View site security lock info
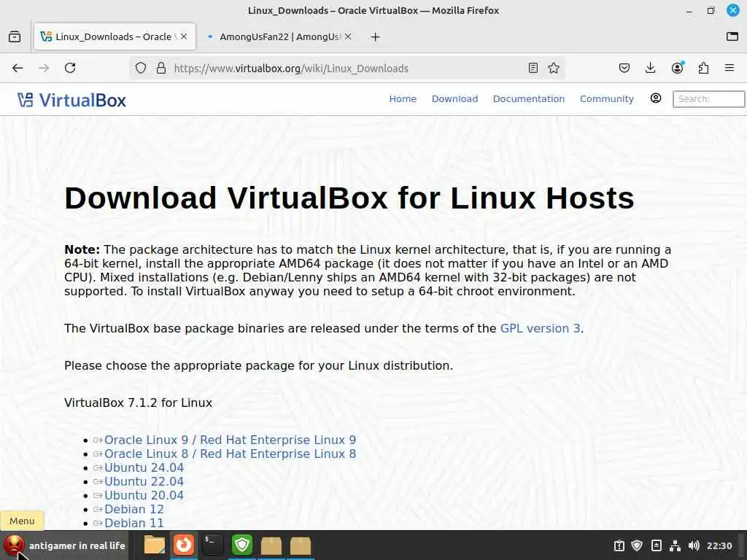 coord(161,68)
